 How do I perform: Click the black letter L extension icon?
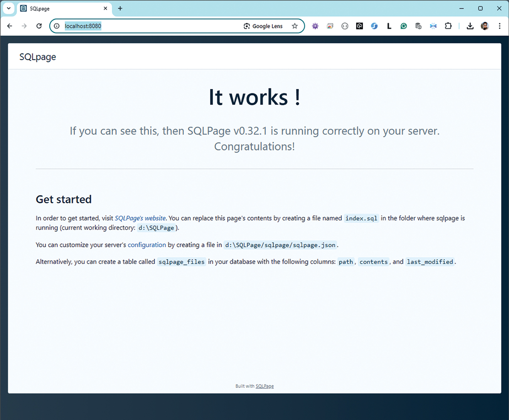point(389,26)
